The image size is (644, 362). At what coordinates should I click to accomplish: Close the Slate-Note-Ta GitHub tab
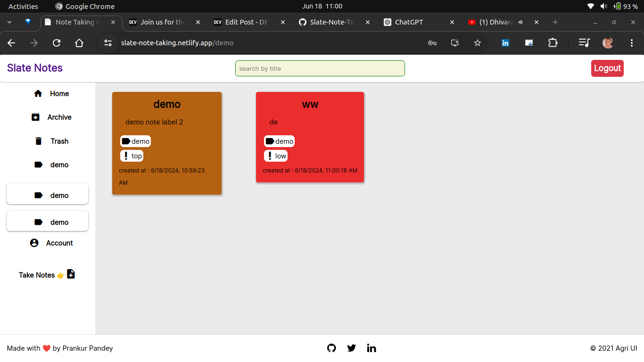point(367,22)
